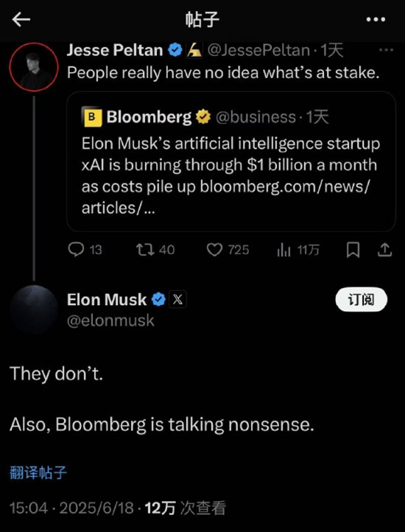Viewport: 405px width, 532px height.
Task: Bookmark Jesse Peltan's post
Action: [353, 251]
